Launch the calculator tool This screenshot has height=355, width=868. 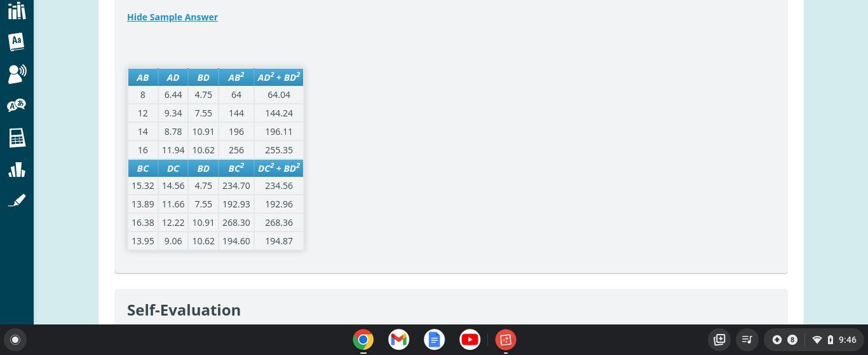pos(17,137)
